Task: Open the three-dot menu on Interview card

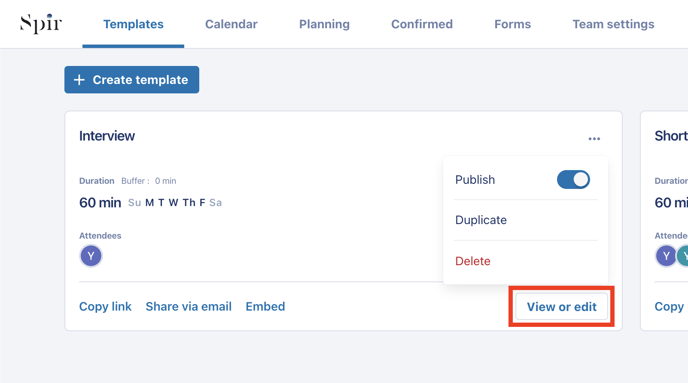Action: (x=594, y=139)
